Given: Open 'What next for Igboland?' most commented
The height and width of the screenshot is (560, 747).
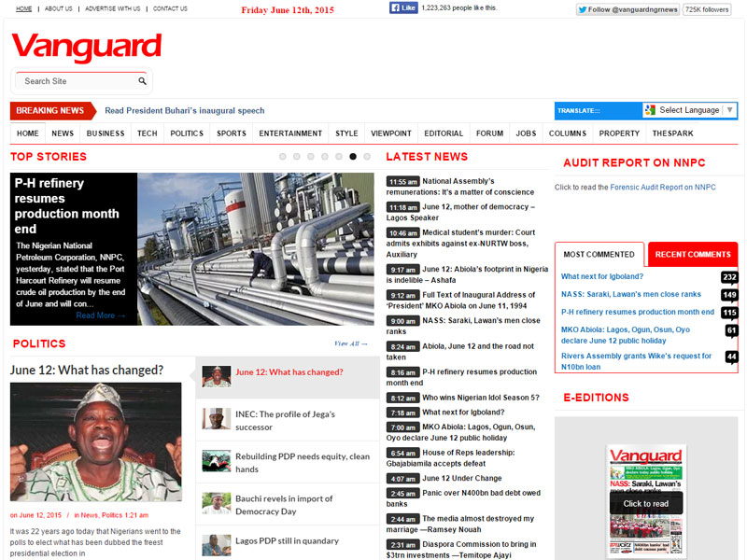Looking at the screenshot, I should click(x=601, y=276).
